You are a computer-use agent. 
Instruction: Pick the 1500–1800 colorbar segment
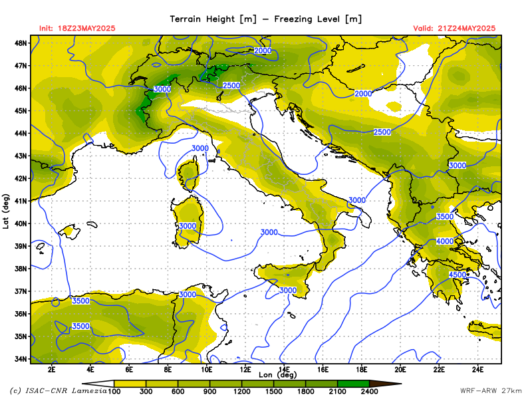(x=289, y=384)
